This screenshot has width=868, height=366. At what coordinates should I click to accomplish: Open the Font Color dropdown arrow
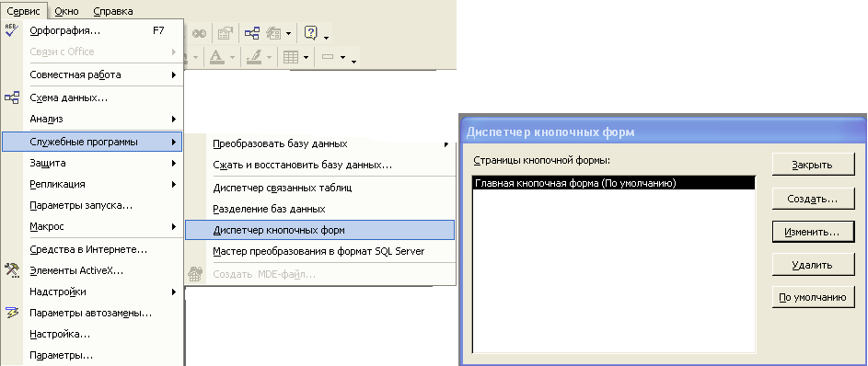[x=232, y=57]
